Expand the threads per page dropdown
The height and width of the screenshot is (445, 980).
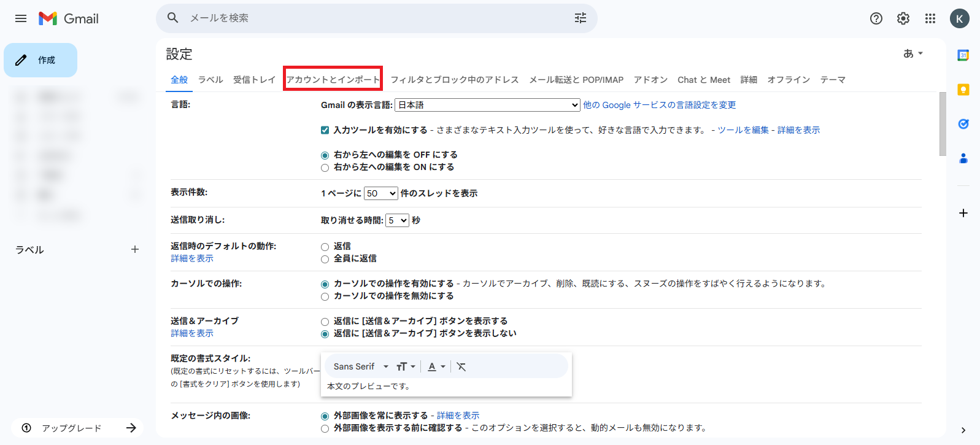(381, 193)
